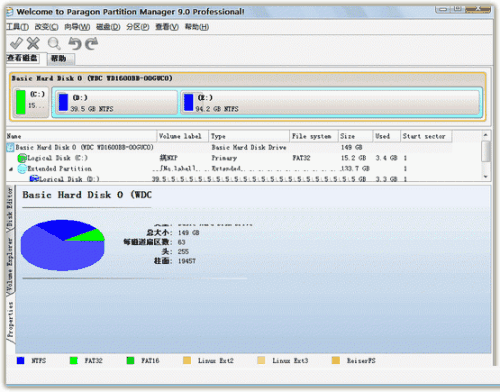
Task: Switch to the 查看磁盘 tab
Action: (x=23, y=58)
